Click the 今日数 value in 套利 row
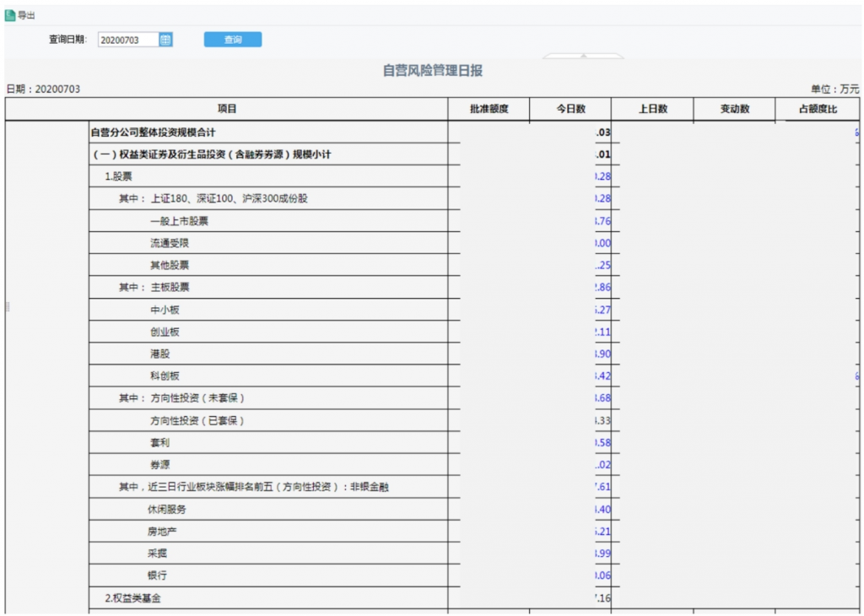 coord(602,442)
